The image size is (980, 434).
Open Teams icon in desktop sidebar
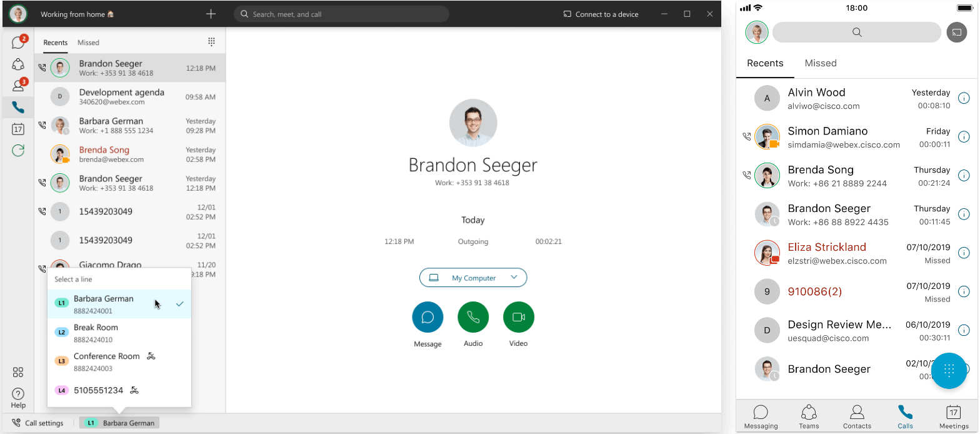click(x=18, y=64)
